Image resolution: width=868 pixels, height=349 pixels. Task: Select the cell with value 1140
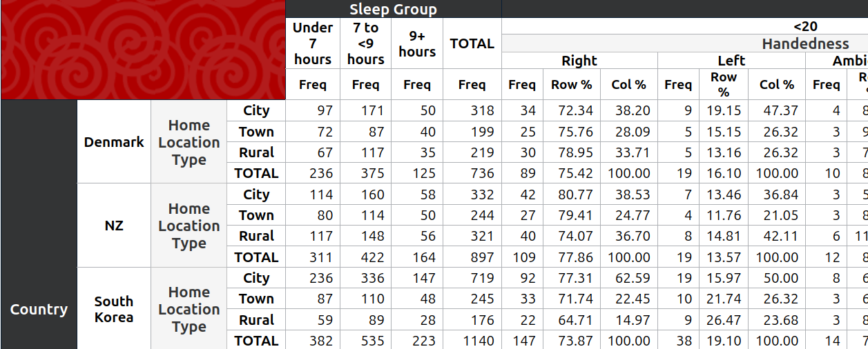472,341
